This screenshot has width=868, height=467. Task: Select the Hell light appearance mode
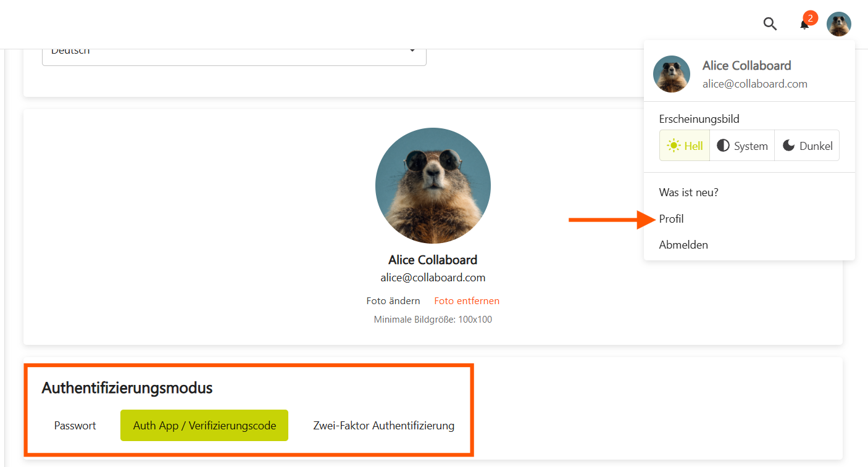[685, 146]
